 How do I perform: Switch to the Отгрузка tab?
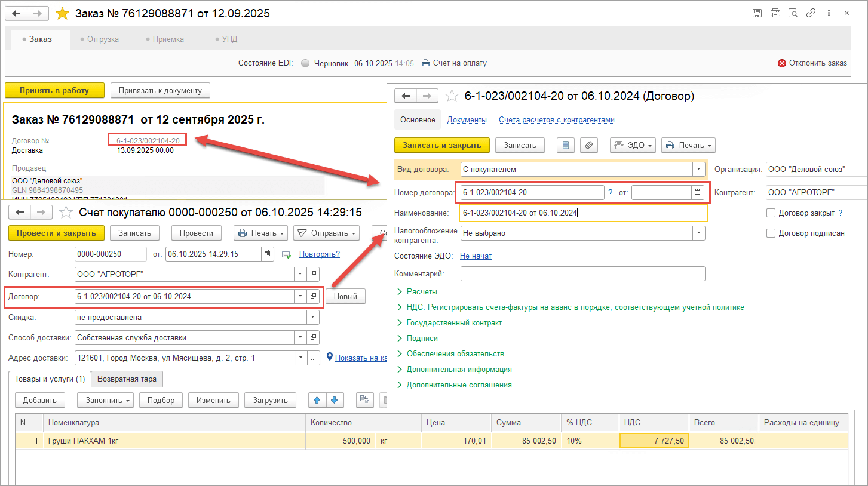103,39
